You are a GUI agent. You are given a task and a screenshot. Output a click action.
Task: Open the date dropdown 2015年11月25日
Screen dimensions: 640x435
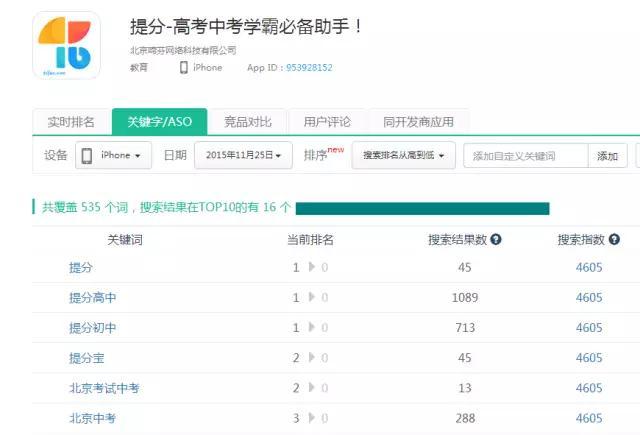click(243, 155)
